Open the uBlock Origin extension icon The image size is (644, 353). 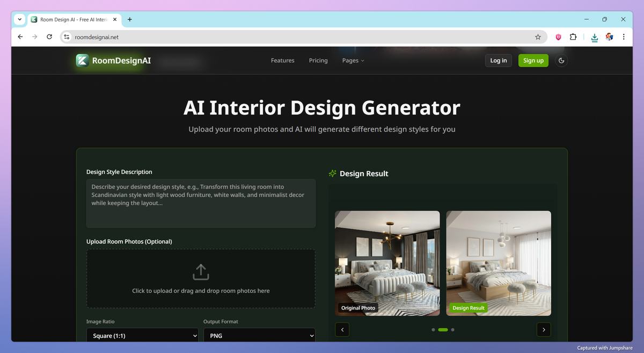pos(558,37)
